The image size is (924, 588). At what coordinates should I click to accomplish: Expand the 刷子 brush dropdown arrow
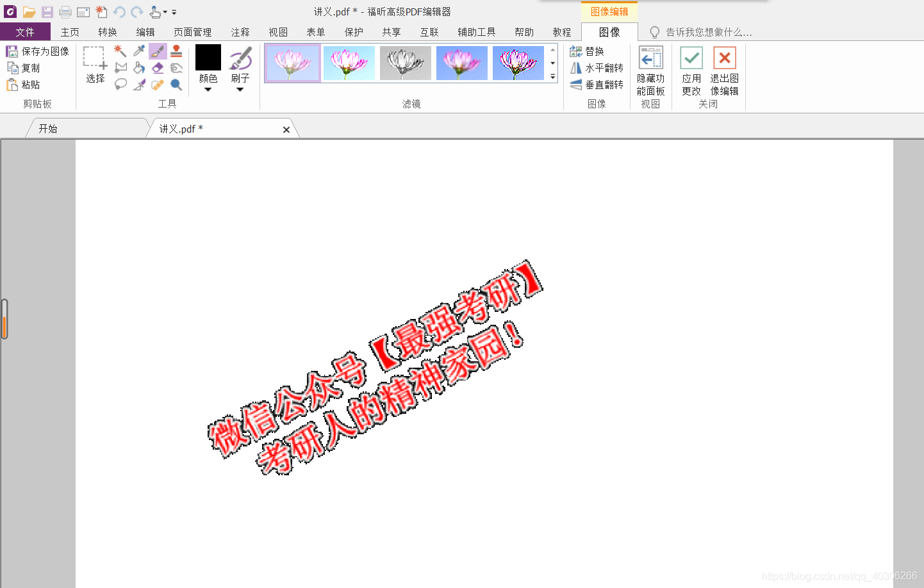240,90
